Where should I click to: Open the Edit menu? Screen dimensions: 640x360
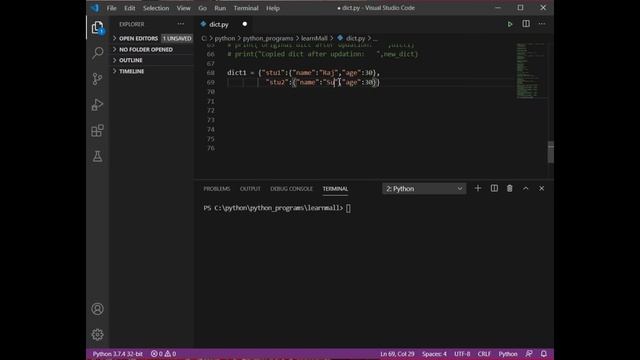pos(129,8)
